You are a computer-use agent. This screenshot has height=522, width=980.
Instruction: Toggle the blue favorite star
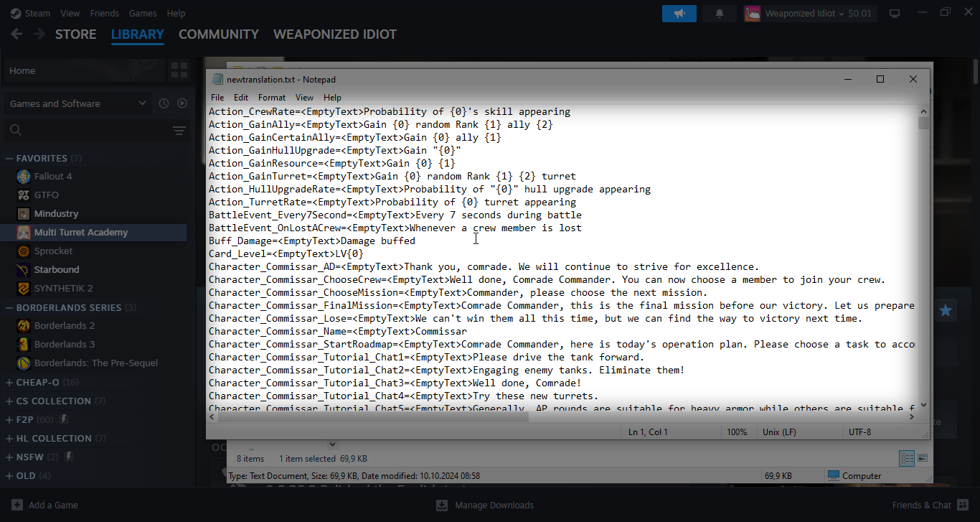[x=946, y=310]
